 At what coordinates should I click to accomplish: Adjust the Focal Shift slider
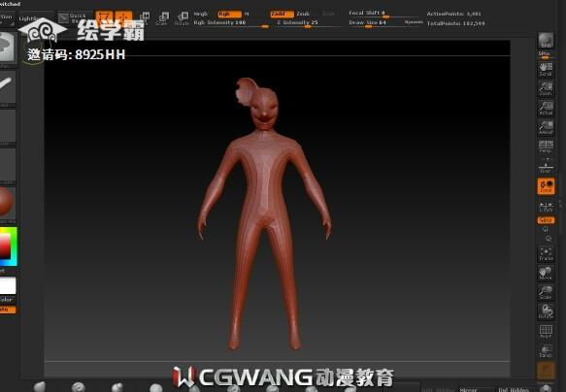(x=384, y=14)
